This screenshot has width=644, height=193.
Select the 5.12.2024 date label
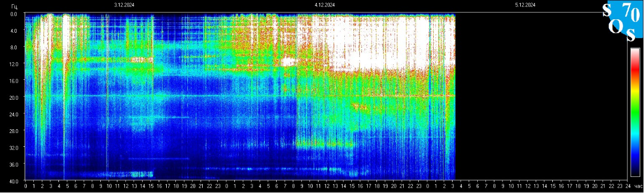pos(525,4)
